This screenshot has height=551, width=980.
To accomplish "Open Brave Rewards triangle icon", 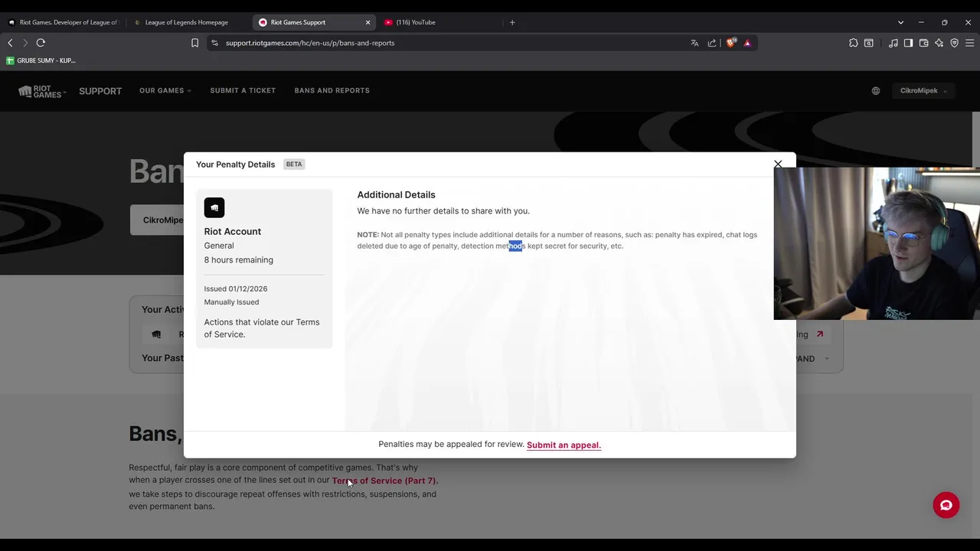I will pos(747,43).
